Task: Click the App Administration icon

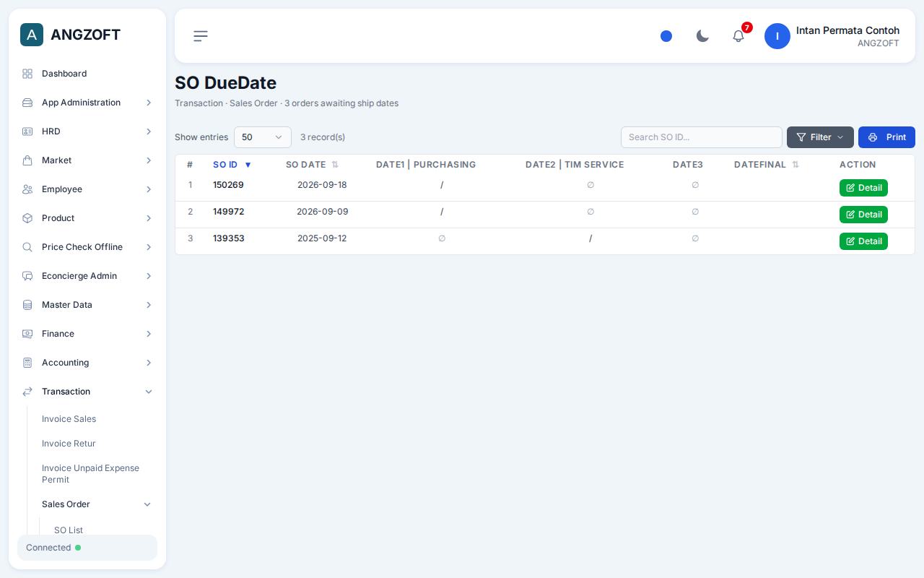Action: (27, 103)
